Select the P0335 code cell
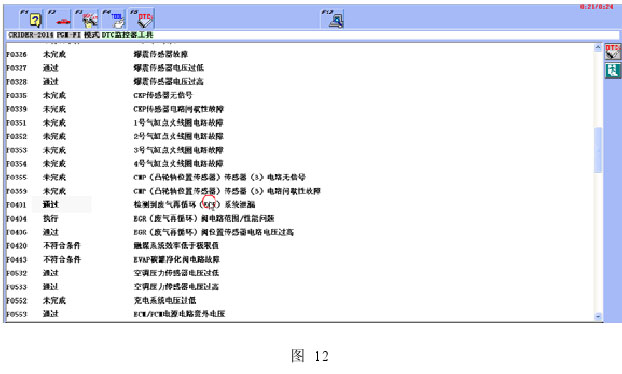This screenshot has height=374, width=622. (x=17, y=95)
